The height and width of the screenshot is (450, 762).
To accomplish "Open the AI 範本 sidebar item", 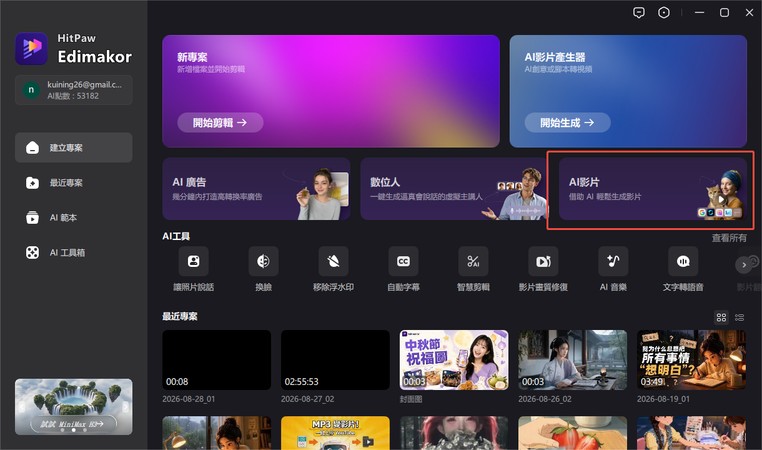I will 73,218.
